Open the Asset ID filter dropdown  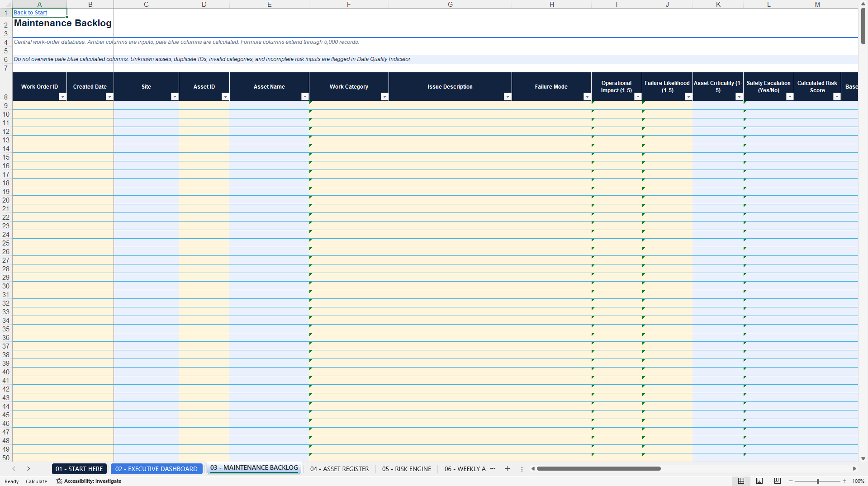225,97
